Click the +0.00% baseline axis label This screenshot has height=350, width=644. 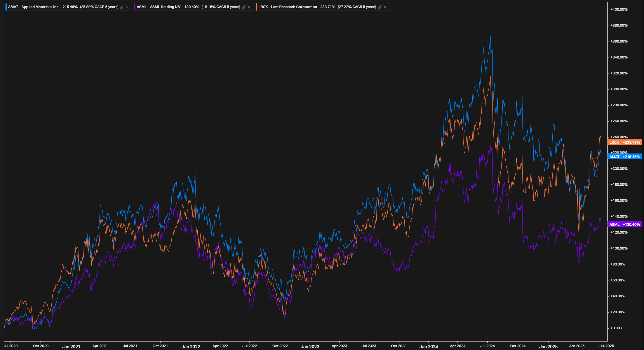click(x=616, y=328)
